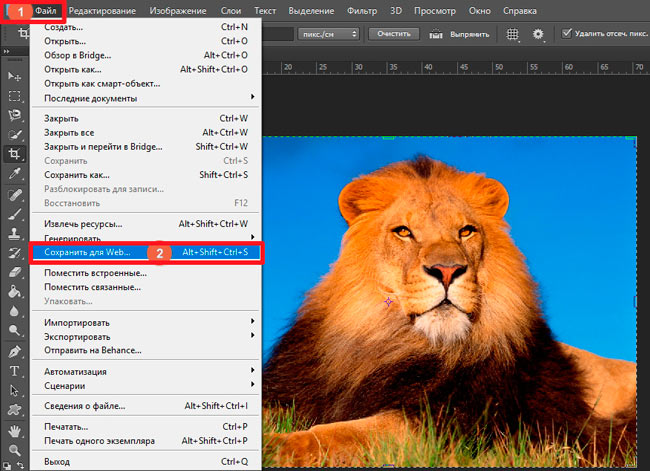Open the File menu
Screen dimensions: 650x471
click(x=46, y=10)
